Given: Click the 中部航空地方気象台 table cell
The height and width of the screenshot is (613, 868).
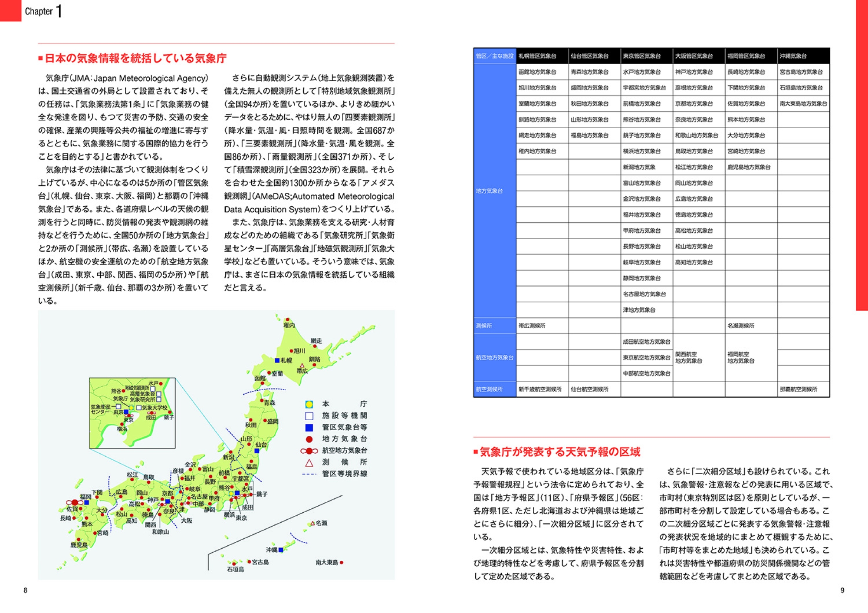Looking at the screenshot, I should coord(647,374).
